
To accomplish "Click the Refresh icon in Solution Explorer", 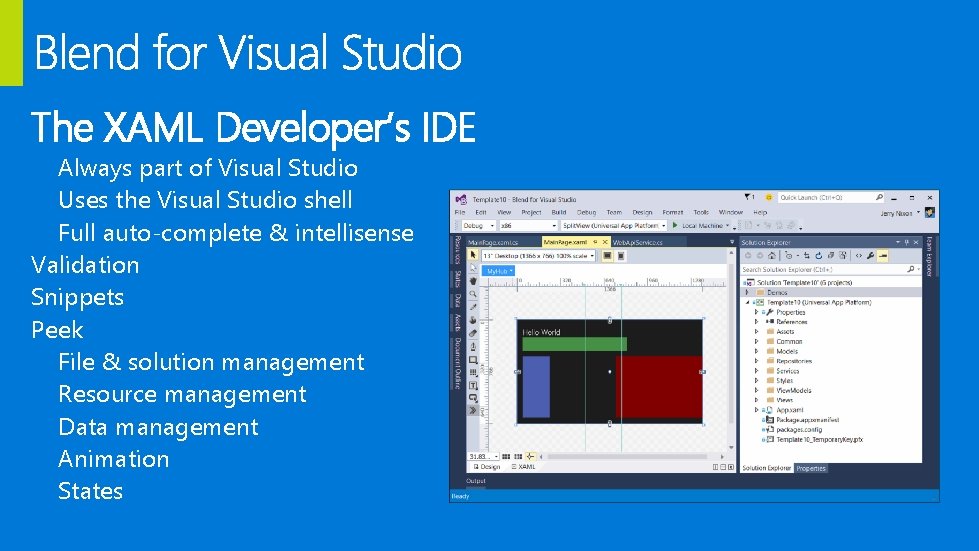I will 819,255.
